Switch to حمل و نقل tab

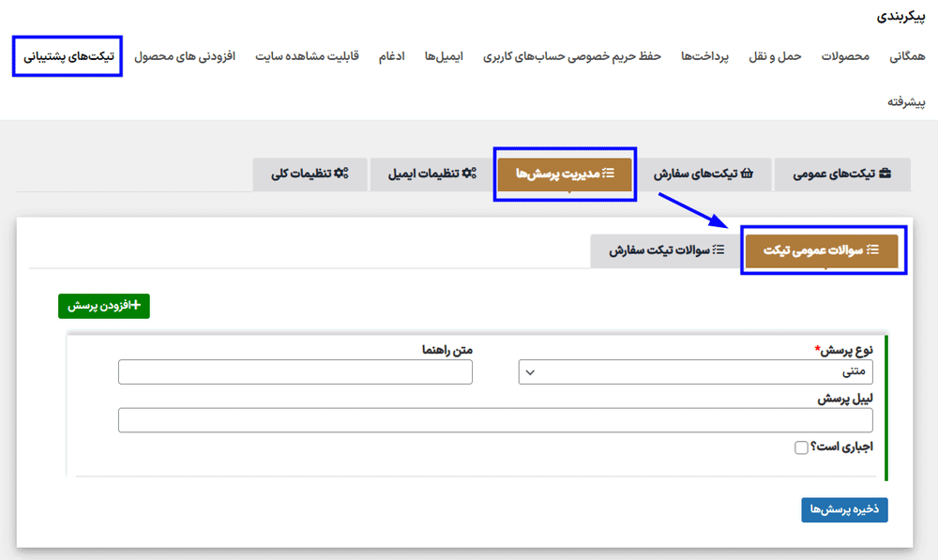point(775,56)
